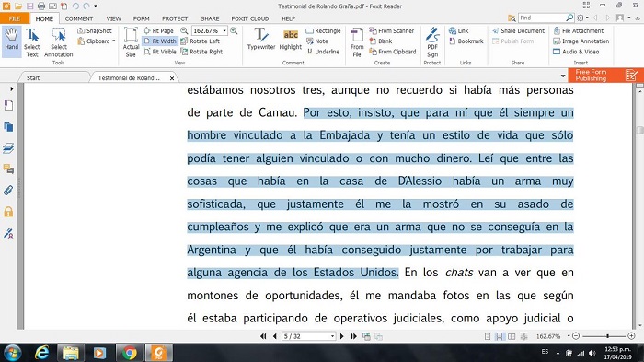The width and height of the screenshot is (644, 362).
Task: Open the FORM ribbon tab
Action: point(142,18)
